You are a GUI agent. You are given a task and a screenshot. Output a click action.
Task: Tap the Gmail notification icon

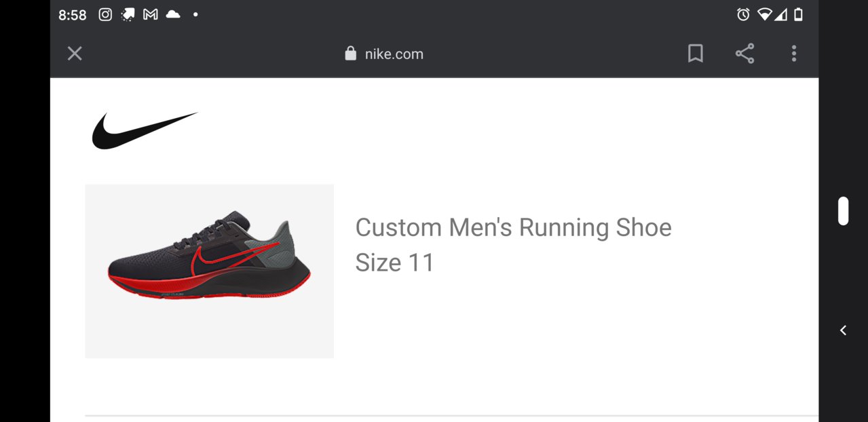point(150,14)
